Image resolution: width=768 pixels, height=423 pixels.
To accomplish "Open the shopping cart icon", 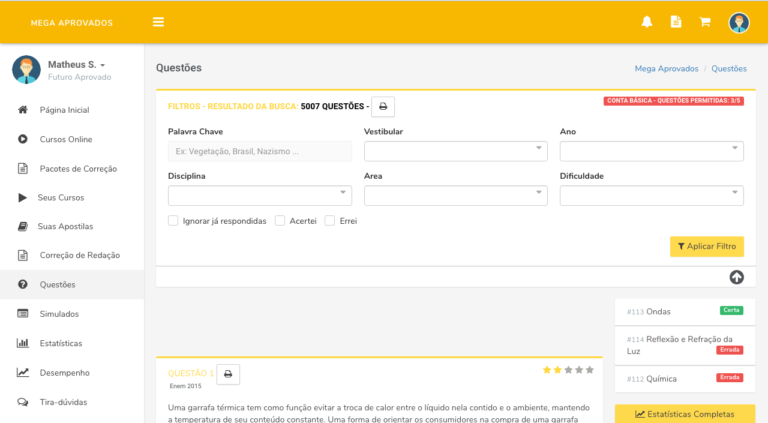I will (705, 22).
